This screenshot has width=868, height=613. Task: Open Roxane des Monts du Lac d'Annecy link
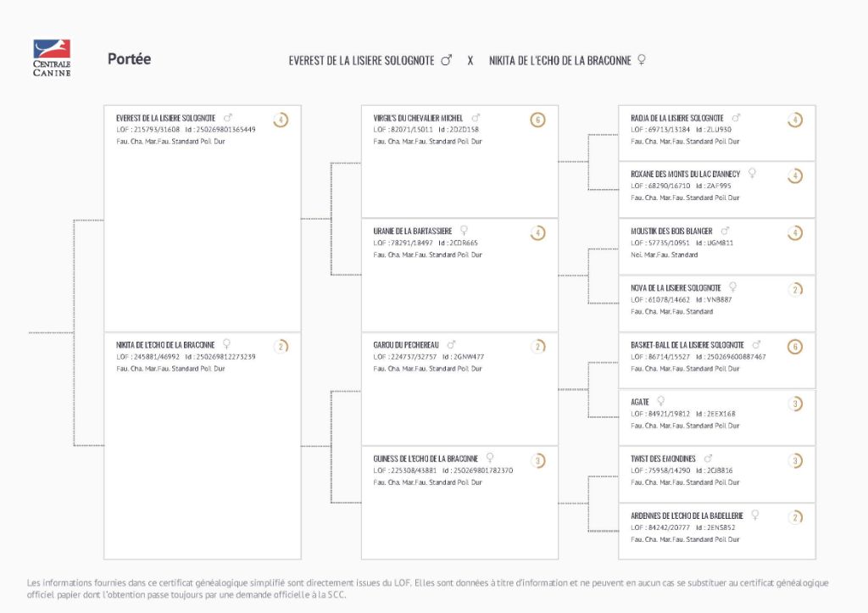[x=685, y=174]
